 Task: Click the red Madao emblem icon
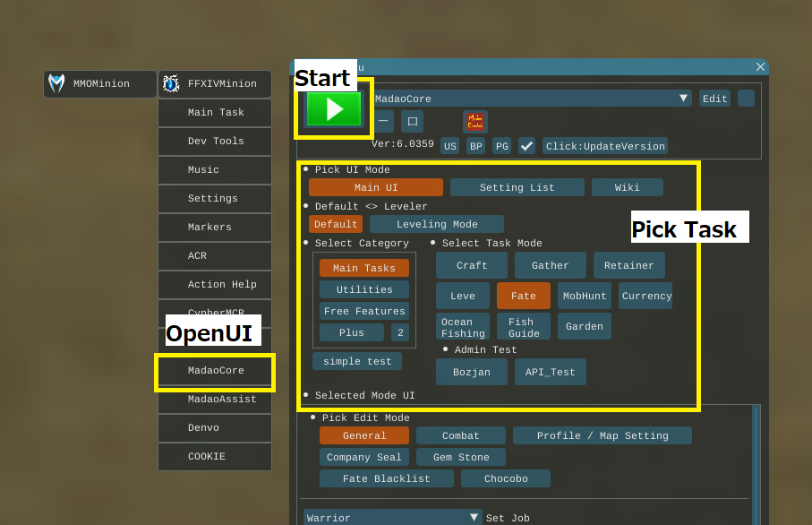(475, 121)
